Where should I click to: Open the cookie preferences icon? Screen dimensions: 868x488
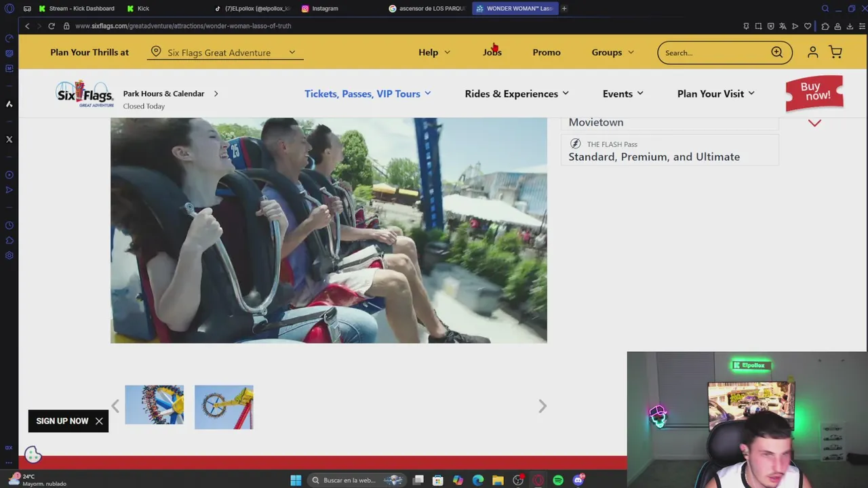(x=33, y=455)
